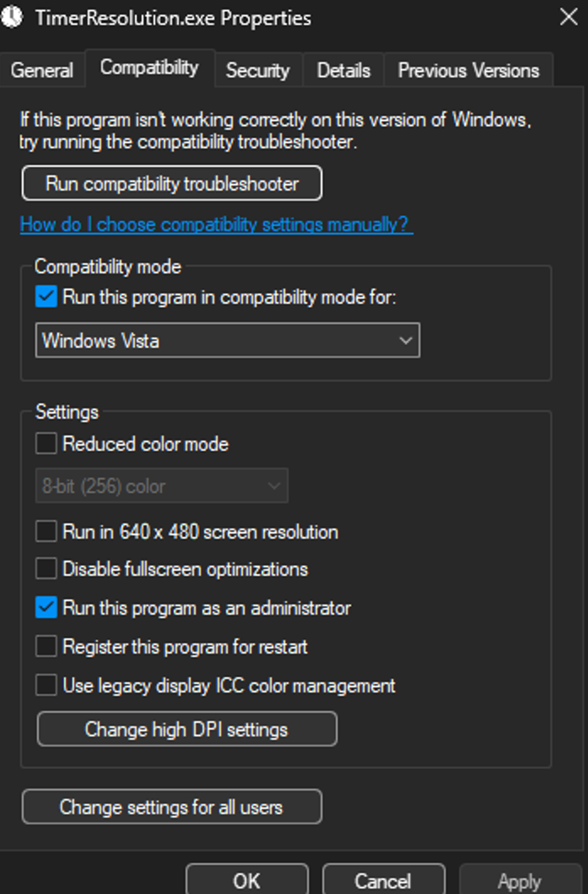588x894 pixels.
Task: Enable Use legacy display ICC color management
Action: click(x=46, y=685)
